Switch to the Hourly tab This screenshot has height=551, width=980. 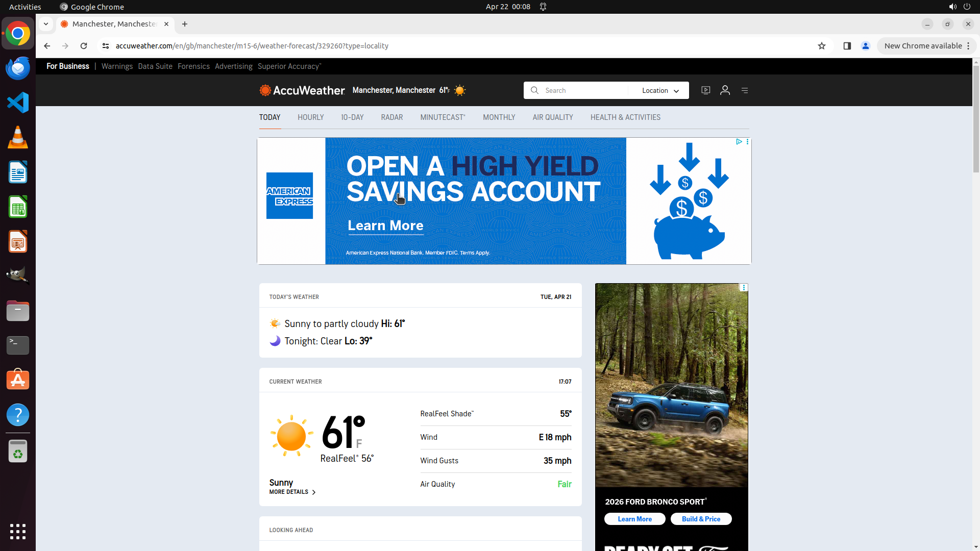tap(310, 117)
